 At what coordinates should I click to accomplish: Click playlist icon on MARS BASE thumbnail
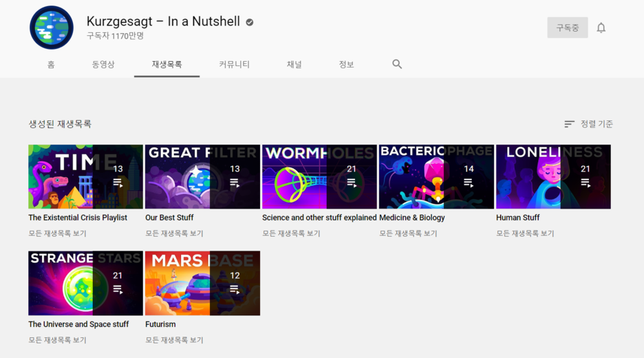(235, 290)
